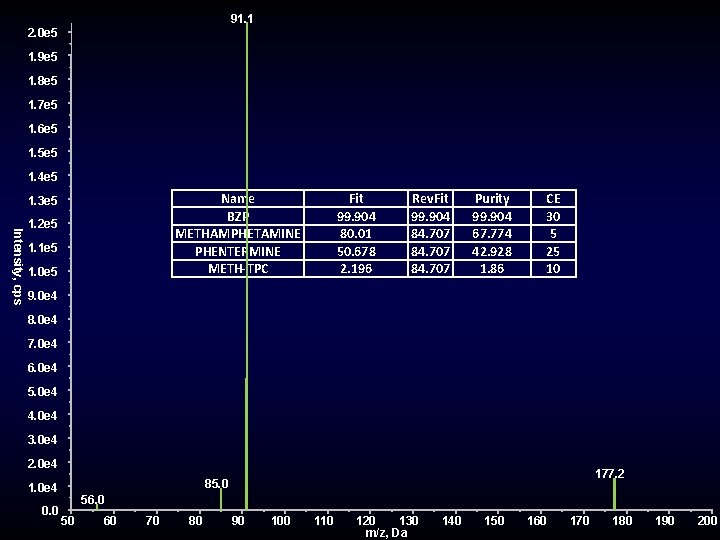Click the 100 x-axis tick label

click(x=281, y=520)
